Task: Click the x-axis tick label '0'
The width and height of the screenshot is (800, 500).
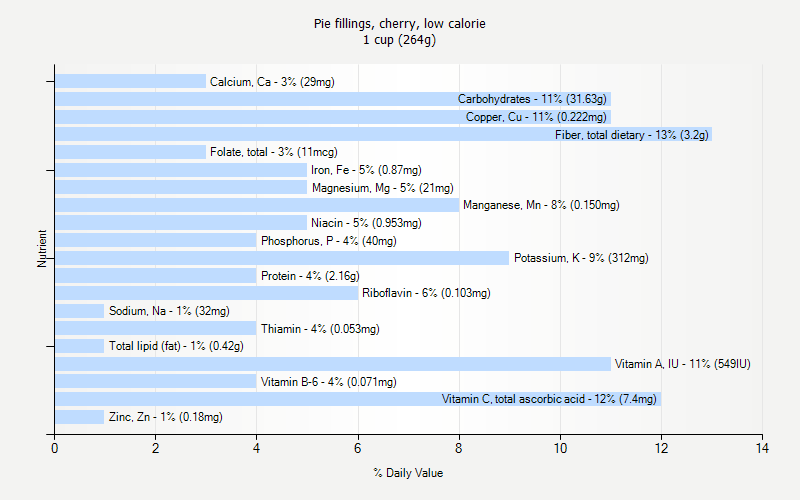Action: point(55,448)
